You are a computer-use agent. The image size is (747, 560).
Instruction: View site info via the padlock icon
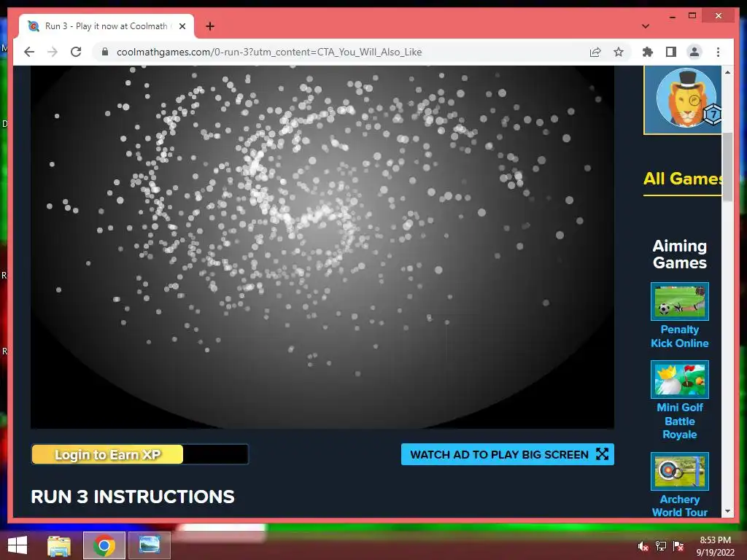[105, 52]
